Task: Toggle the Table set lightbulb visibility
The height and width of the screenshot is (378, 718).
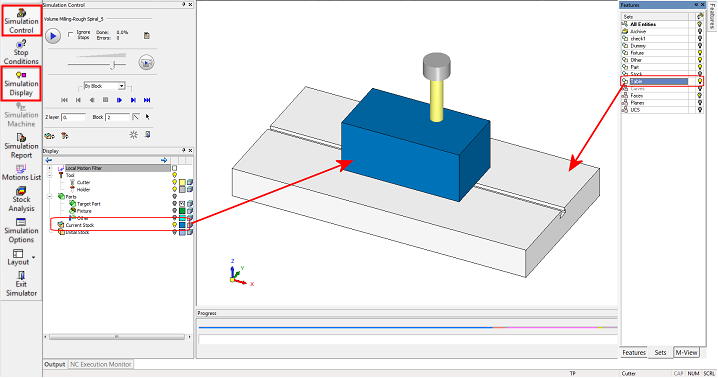Action: [700, 81]
